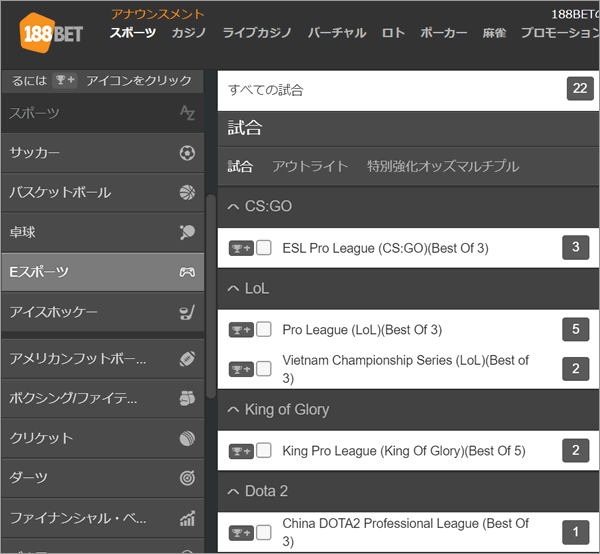Click the table tennis paddle icon
600x554 pixels.
click(187, 232)
